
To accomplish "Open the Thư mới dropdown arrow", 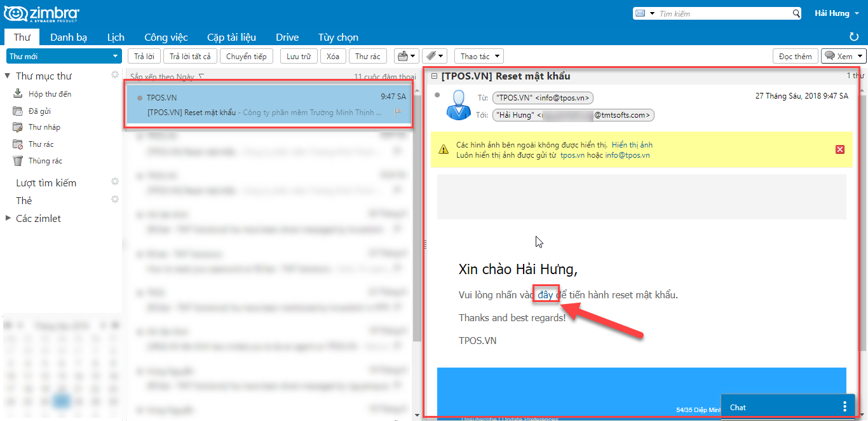I will (114, 56).
